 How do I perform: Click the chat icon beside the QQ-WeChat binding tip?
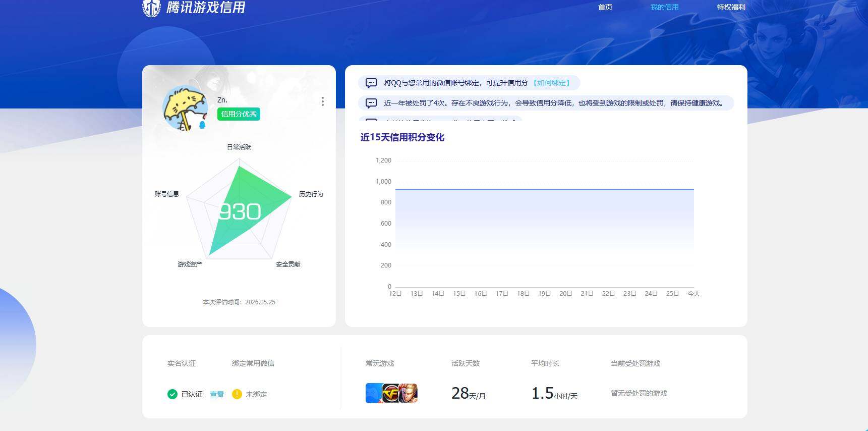(x=371, y=83)
